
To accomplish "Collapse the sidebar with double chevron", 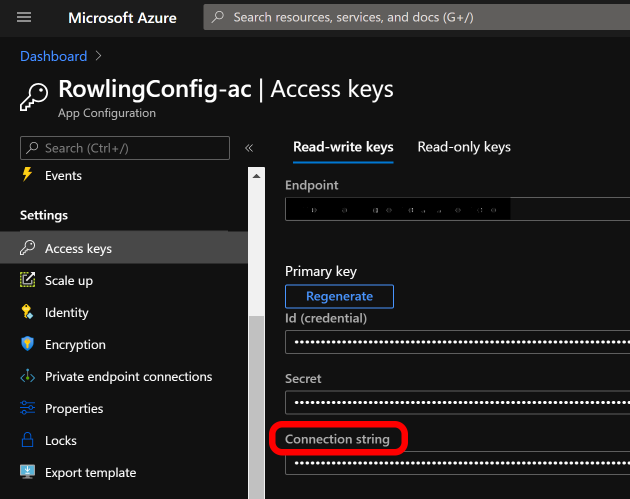I will click(249, 148).
